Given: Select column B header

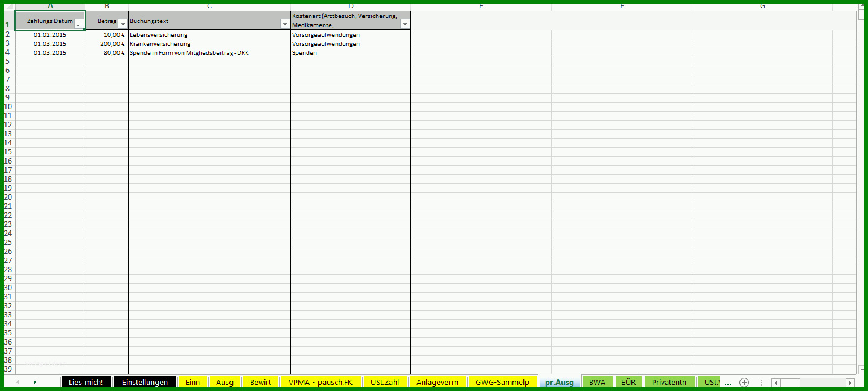Looking at the screenshot, I should coord(107,6).
